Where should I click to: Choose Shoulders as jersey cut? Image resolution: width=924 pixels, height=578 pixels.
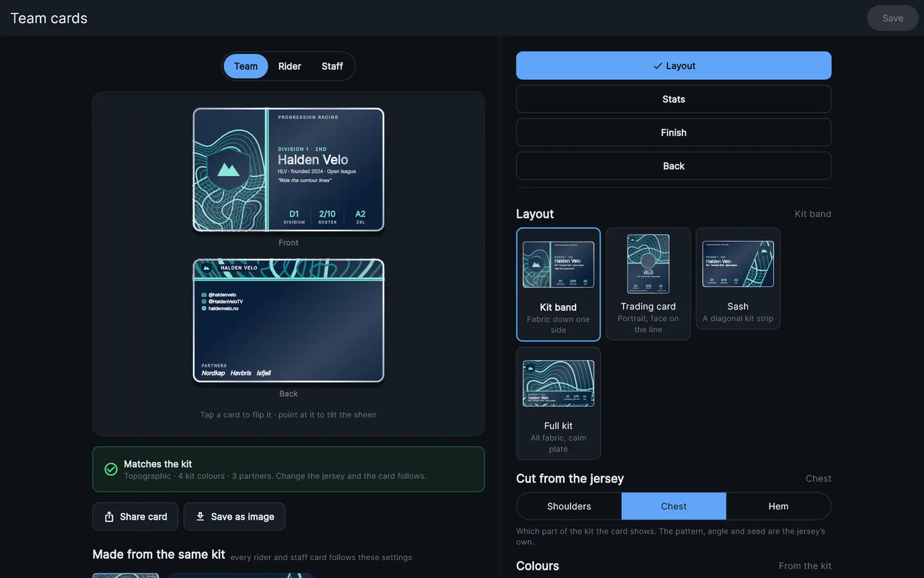click(x=569, y=506)
